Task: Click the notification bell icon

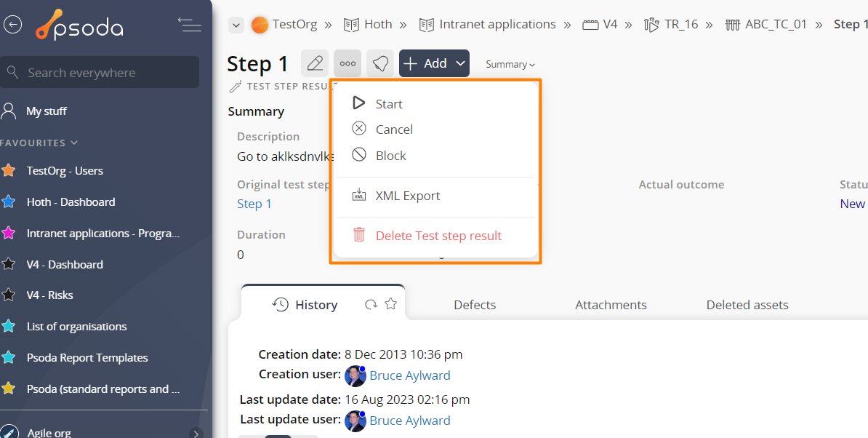Action: (380, 63)
